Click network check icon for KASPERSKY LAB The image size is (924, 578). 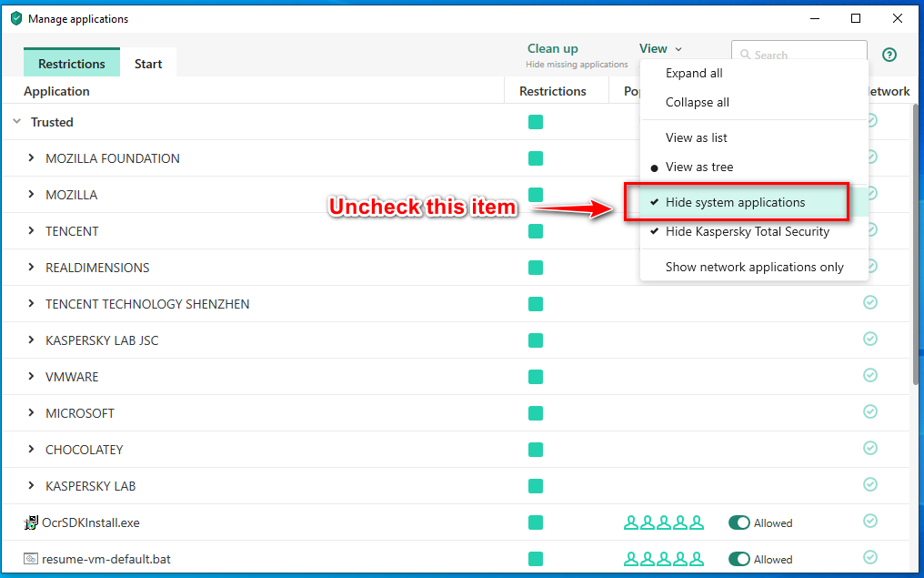(x=869, y=484)
